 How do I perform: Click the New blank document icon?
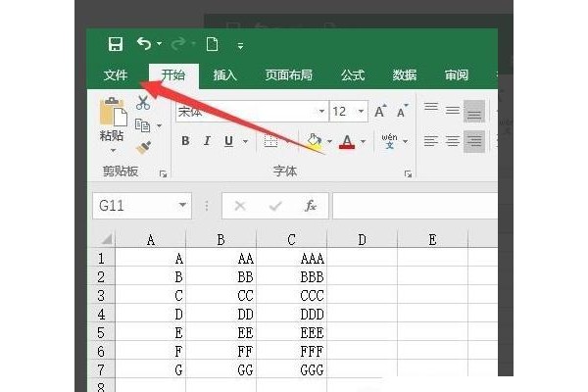[213, 44]
